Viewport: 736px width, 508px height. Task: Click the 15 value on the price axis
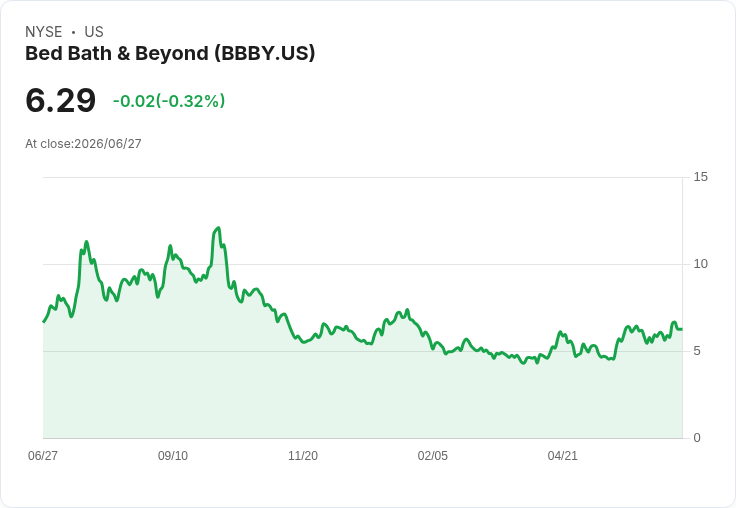pos(700,177)
